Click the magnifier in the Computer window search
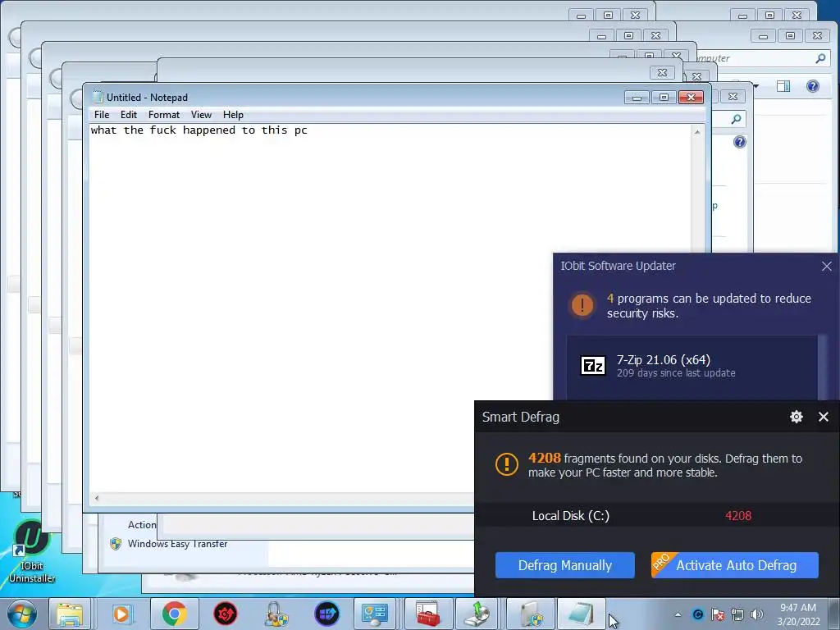 820,58
